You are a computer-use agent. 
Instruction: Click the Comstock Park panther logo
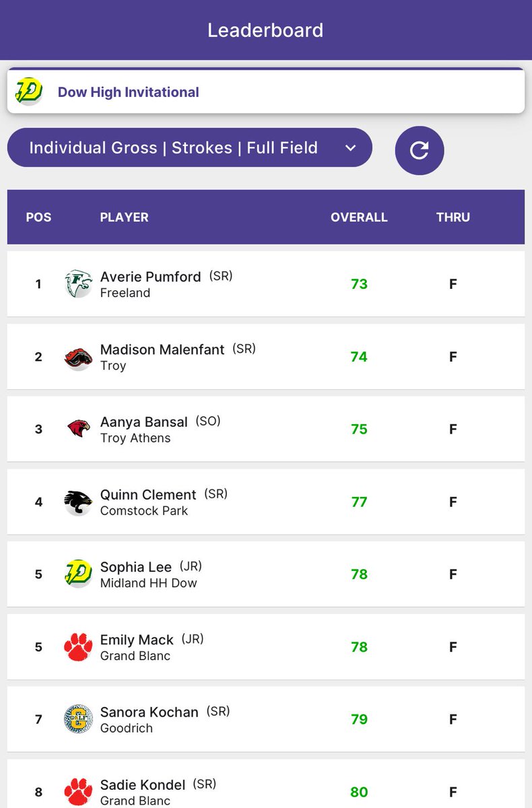pyautogui.click(x=78, y=502)
